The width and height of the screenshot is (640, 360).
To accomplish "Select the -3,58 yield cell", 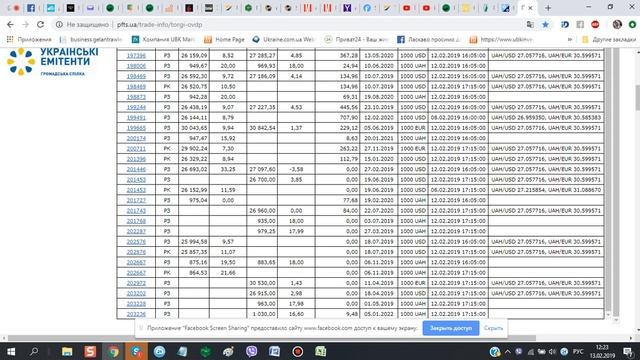I will (296, 169).
